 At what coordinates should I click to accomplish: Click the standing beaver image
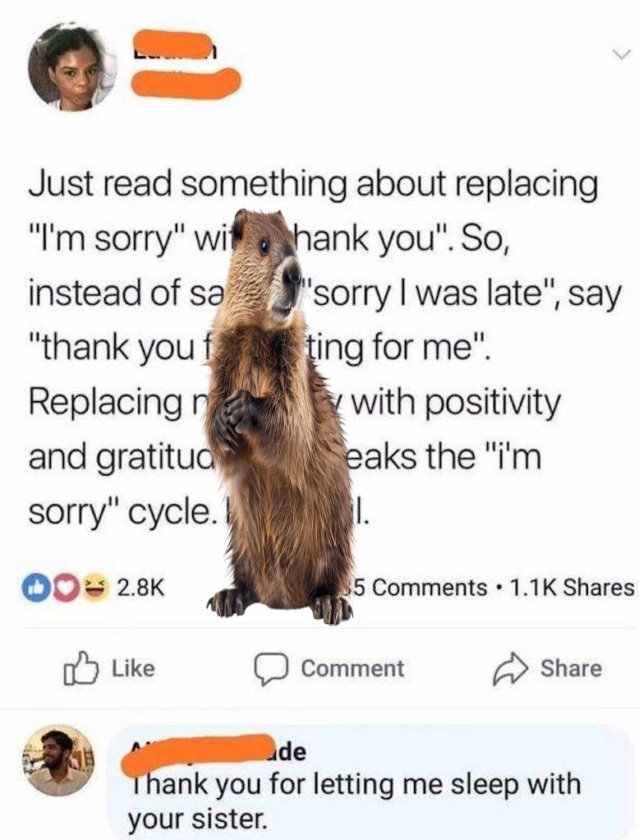pyautogui.click(x=281, y=417)
